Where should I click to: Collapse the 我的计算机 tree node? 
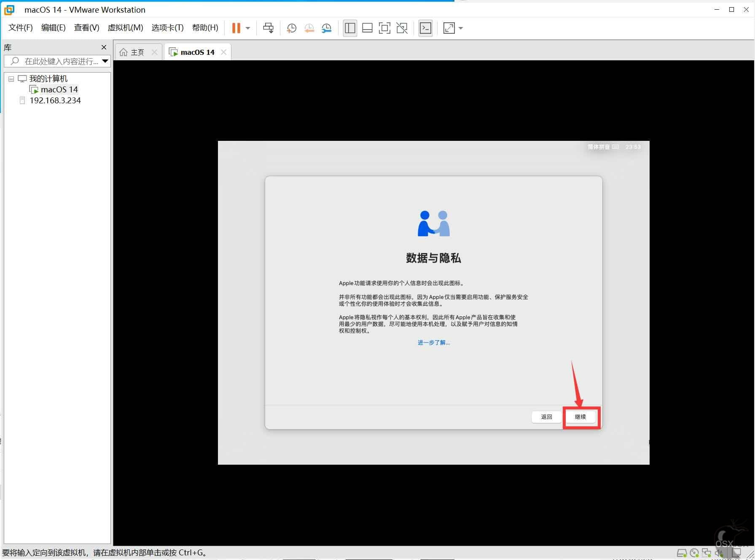click(11, 79)
